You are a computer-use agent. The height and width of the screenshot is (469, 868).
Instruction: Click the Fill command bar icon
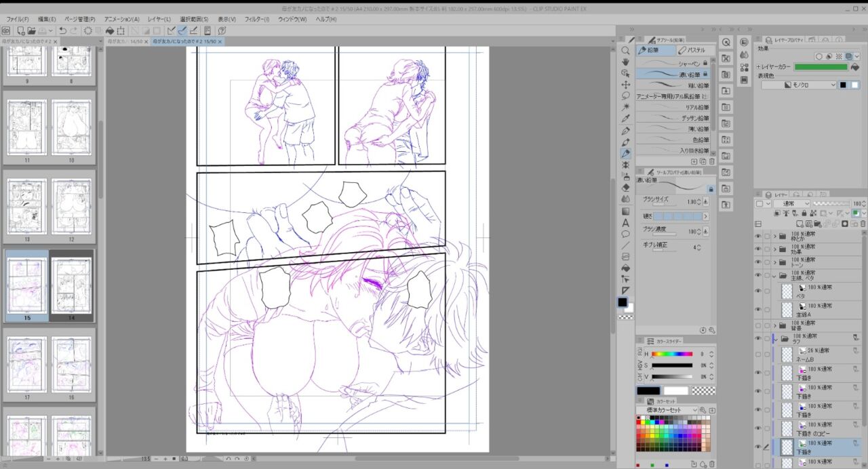(x=109, y=30)
